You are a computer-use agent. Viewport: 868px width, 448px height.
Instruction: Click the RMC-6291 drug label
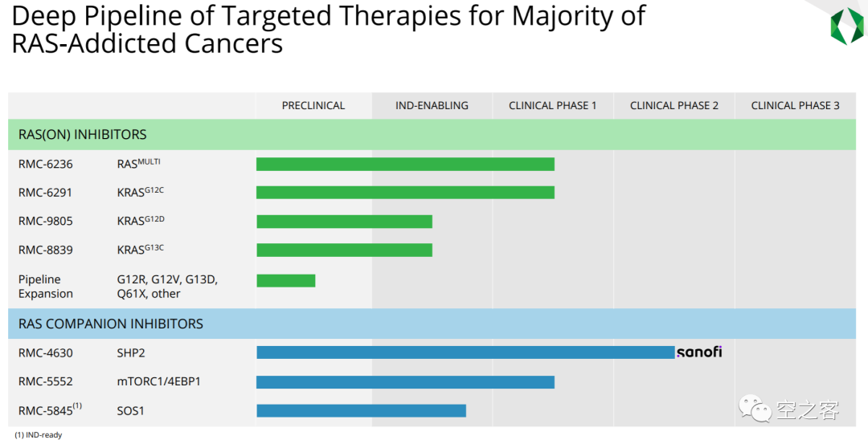click(x=46, y=193)
